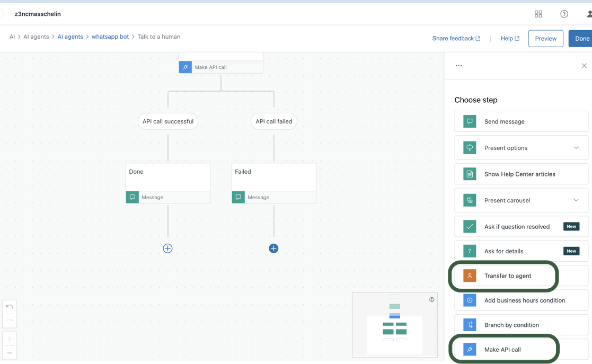This screenshot has width=592, height=364.
Task: Click the Transfer to agent icon
Action: coord(470,276)
